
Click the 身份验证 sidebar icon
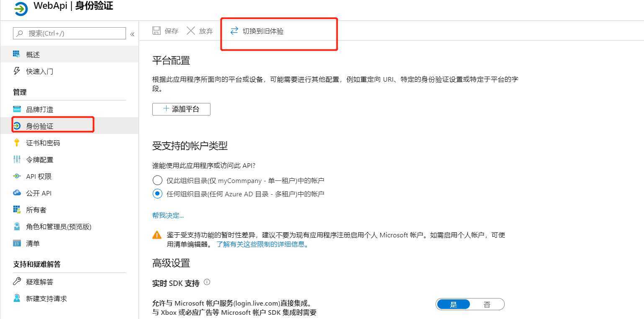[17, 126]
